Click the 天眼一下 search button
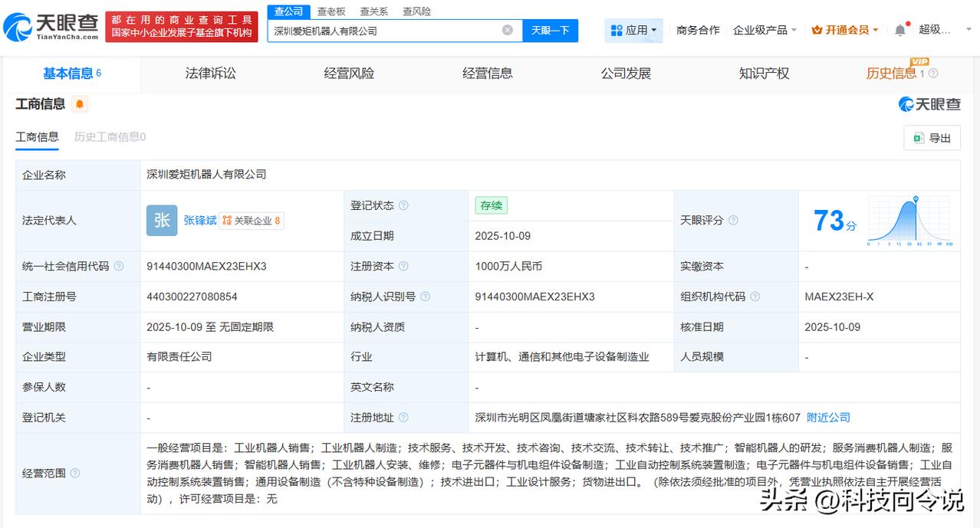 551,30
